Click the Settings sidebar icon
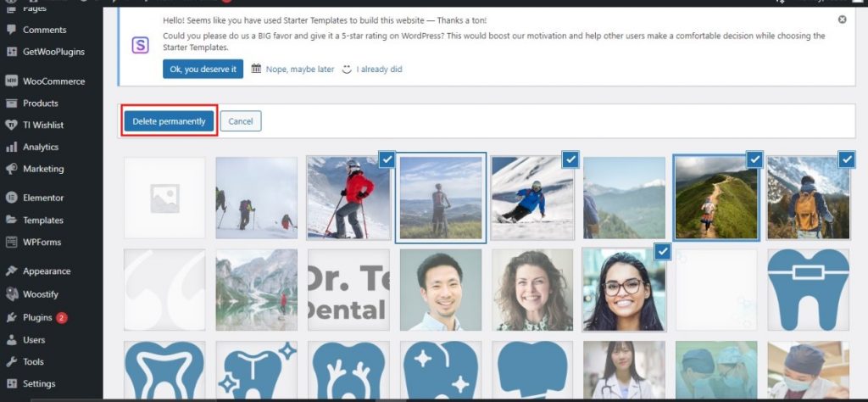 tap(11, 383)
